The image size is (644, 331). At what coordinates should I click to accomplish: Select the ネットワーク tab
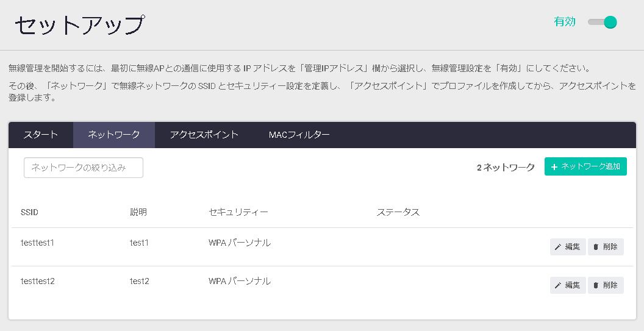coord(114,135)
